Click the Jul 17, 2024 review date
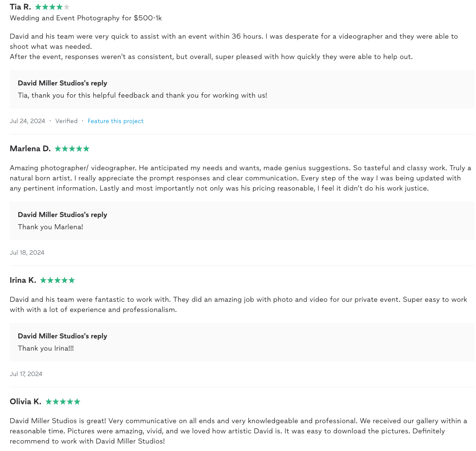This screenshot has width=476, height=451. point(26,374)
